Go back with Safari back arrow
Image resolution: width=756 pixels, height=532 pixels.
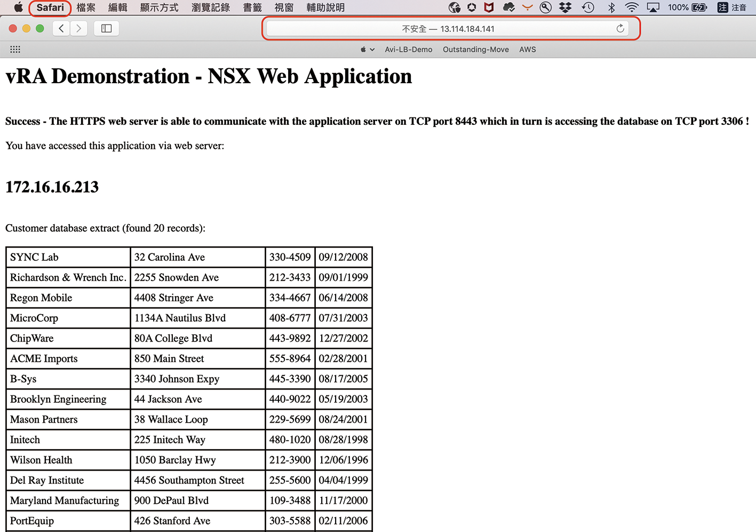point(61,28)
